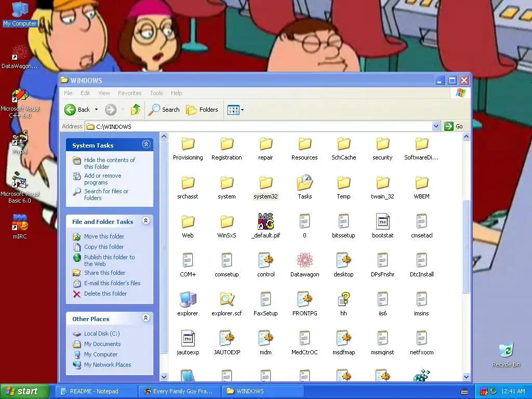Screen dimensions: 532x399
Task: Open My Network Places link
Action: (108, 365)
